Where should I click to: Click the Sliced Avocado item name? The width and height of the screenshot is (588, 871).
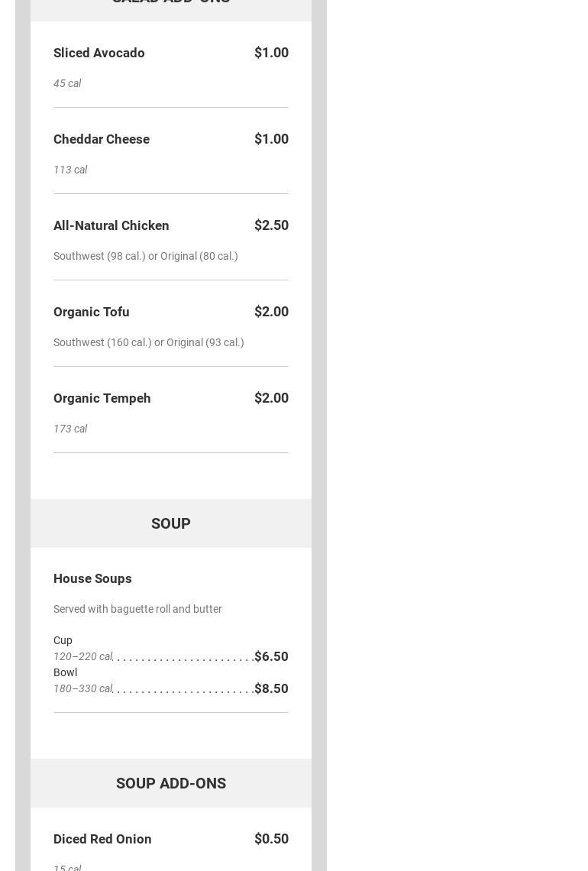point(99,53)
